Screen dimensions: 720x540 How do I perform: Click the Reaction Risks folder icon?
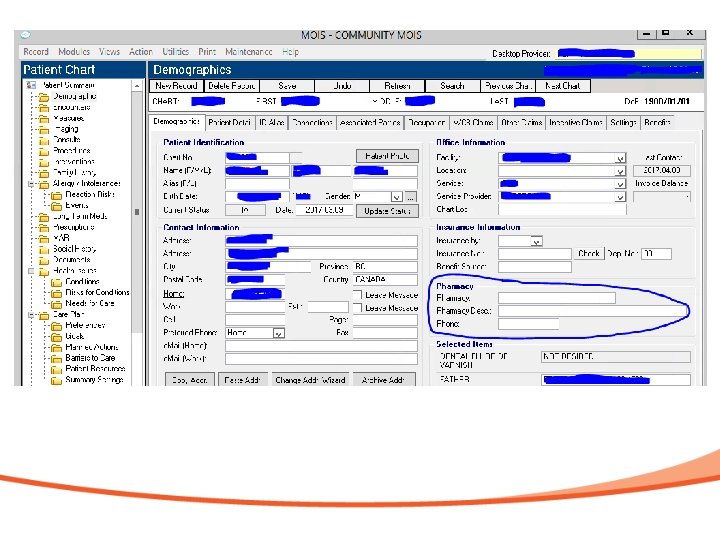56,195
